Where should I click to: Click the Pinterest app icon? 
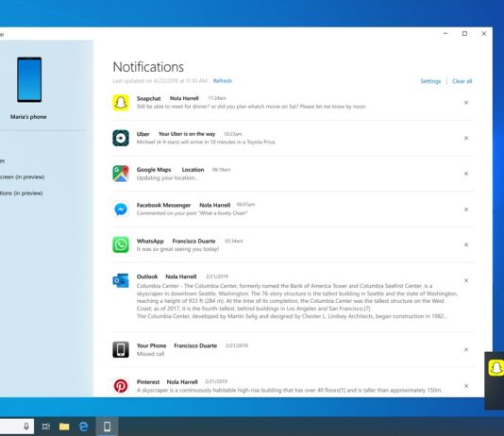point(121,386)
